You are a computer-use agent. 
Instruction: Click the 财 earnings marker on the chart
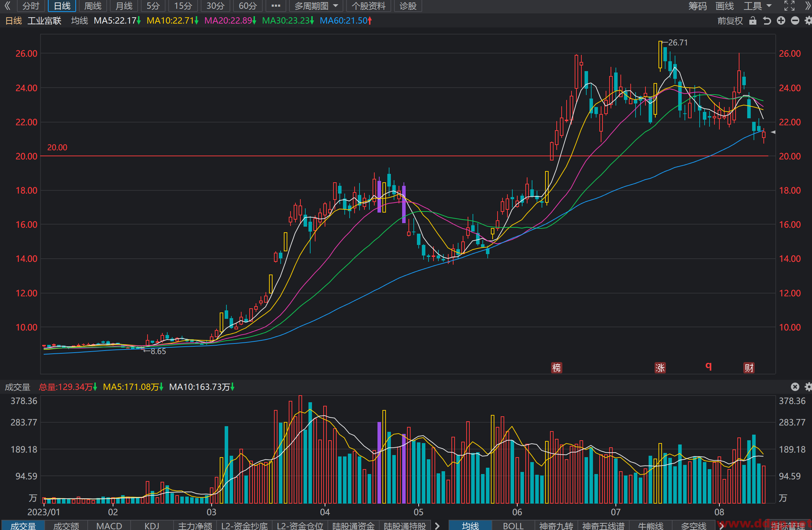(749, 368)
